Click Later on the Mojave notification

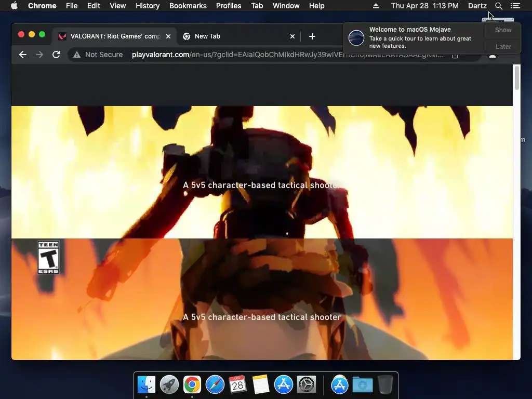pos(503,46)
